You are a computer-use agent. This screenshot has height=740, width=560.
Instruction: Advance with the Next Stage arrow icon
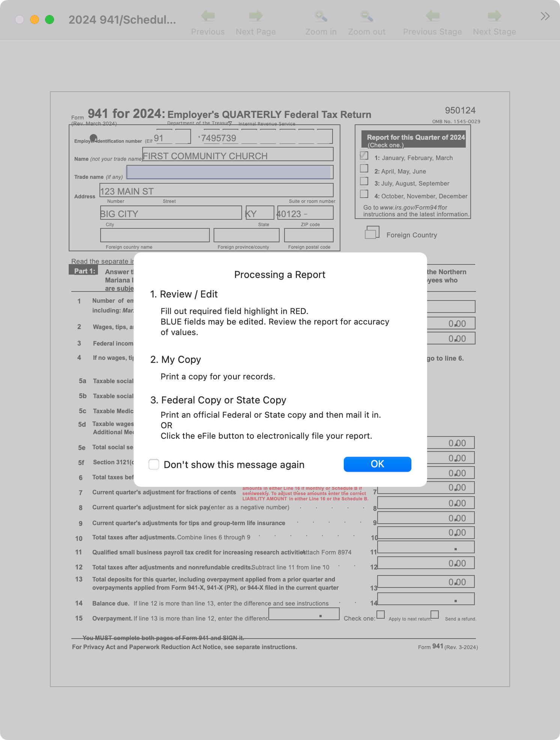(x=494, y=16)
